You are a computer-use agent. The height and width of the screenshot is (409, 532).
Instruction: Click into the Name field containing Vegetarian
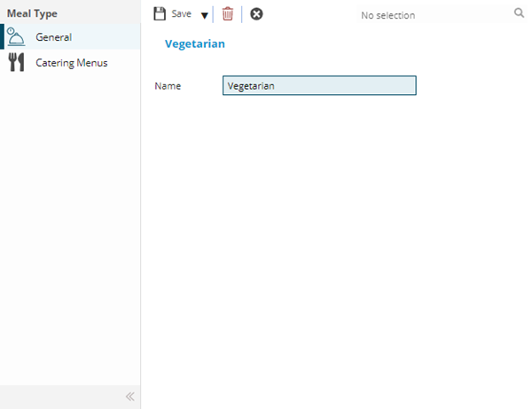point(319,86)
